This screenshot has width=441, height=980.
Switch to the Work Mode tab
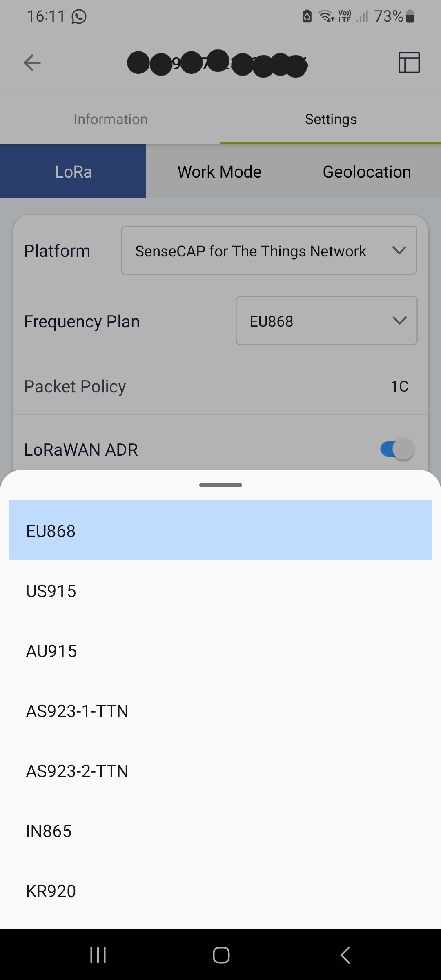pyautogui.click(x=219, y=171)
